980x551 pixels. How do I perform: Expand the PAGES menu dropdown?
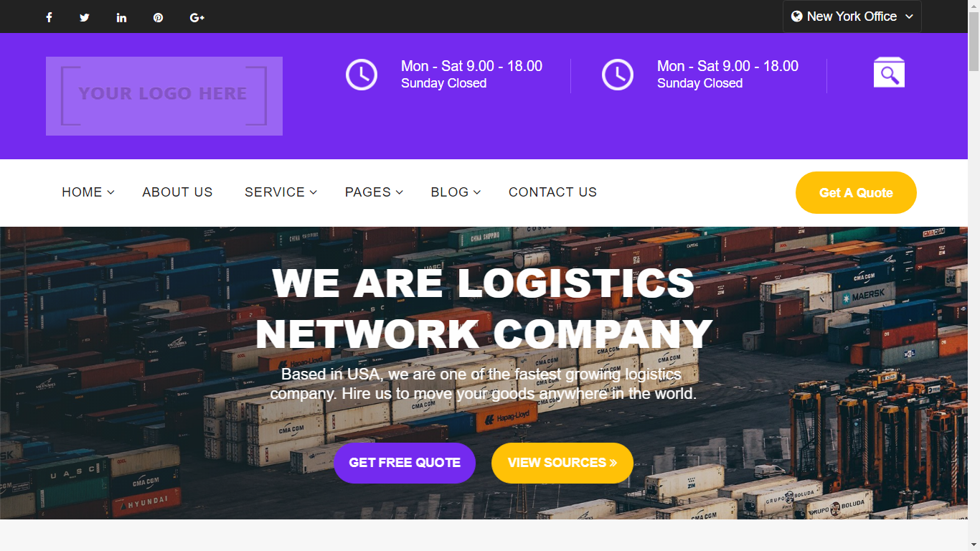tap(374, 192)
